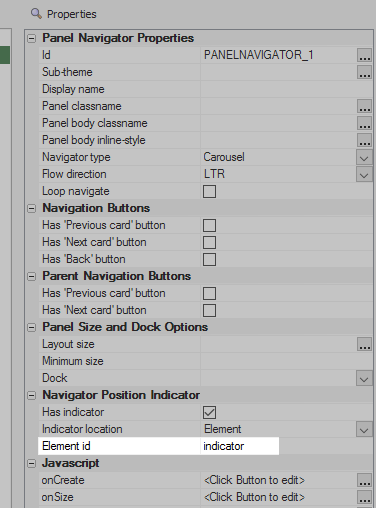Uncheck the Has indicator checkbox
376x508 pixels.
point(209,412)
